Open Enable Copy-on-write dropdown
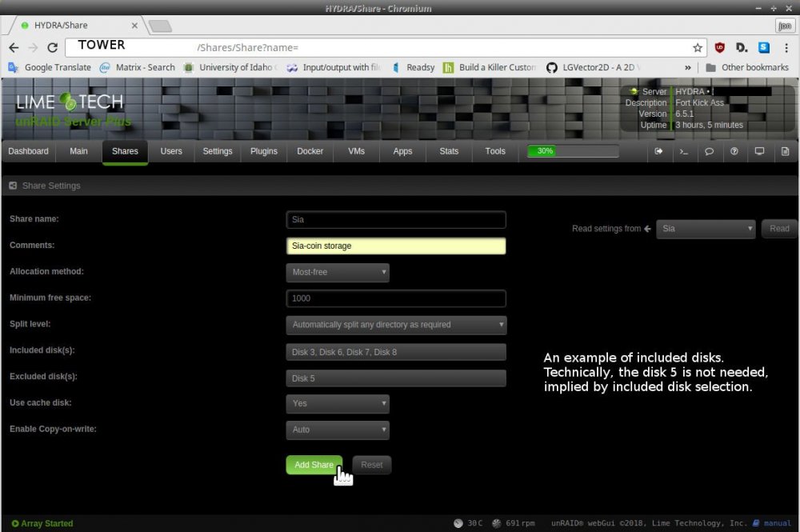This screenshot has width=800, height=532. pos(338,430)
